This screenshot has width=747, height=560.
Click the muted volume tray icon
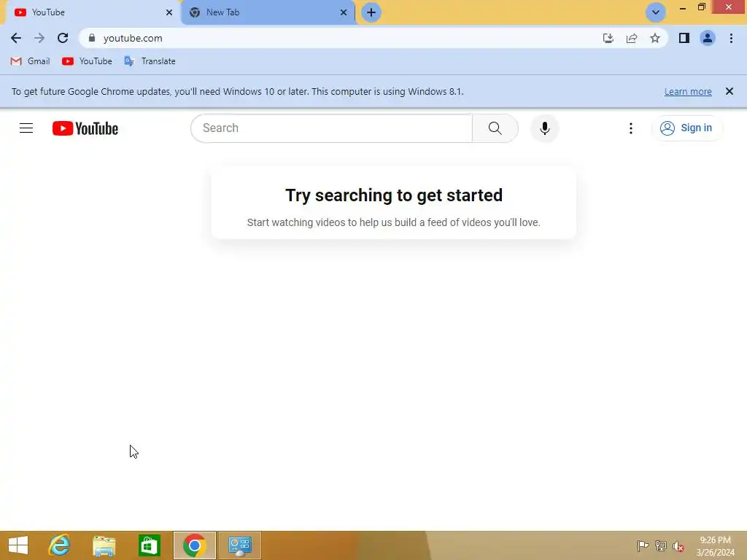[x=678, y=546]
